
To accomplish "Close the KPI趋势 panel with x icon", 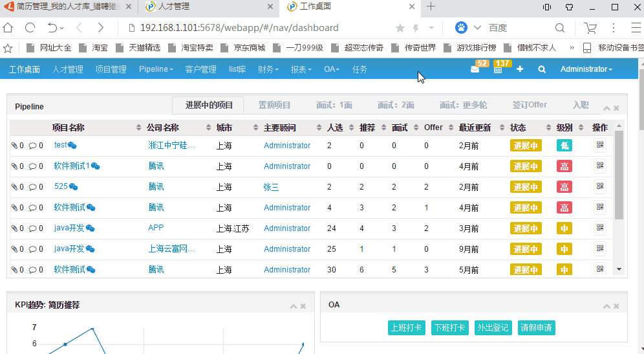I will (x=303, y=306).
